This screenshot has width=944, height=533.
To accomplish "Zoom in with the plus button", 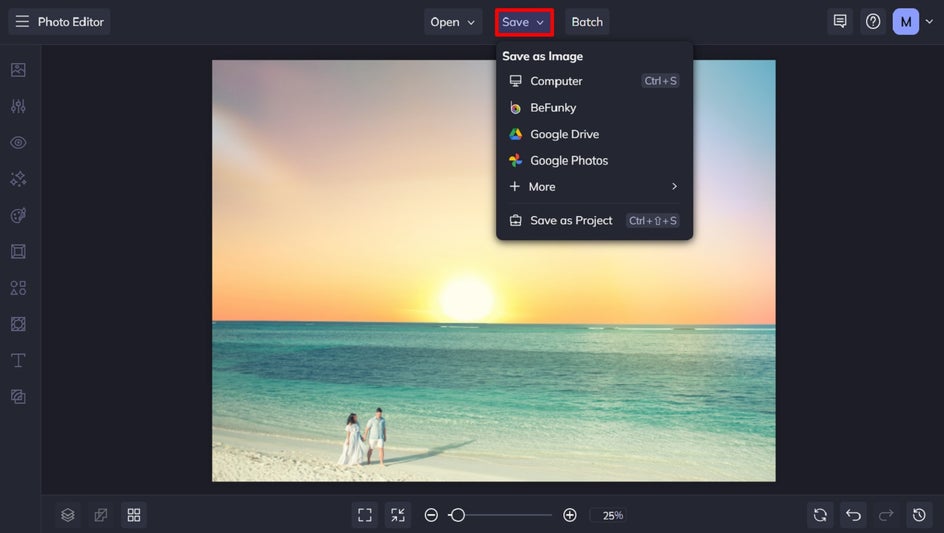I will [570, 515].
